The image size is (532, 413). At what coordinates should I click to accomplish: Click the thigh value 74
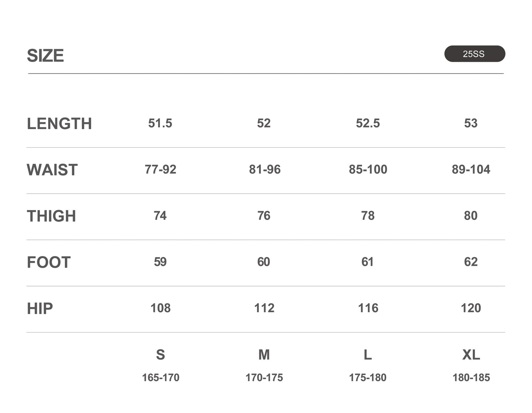pos(160,216)
